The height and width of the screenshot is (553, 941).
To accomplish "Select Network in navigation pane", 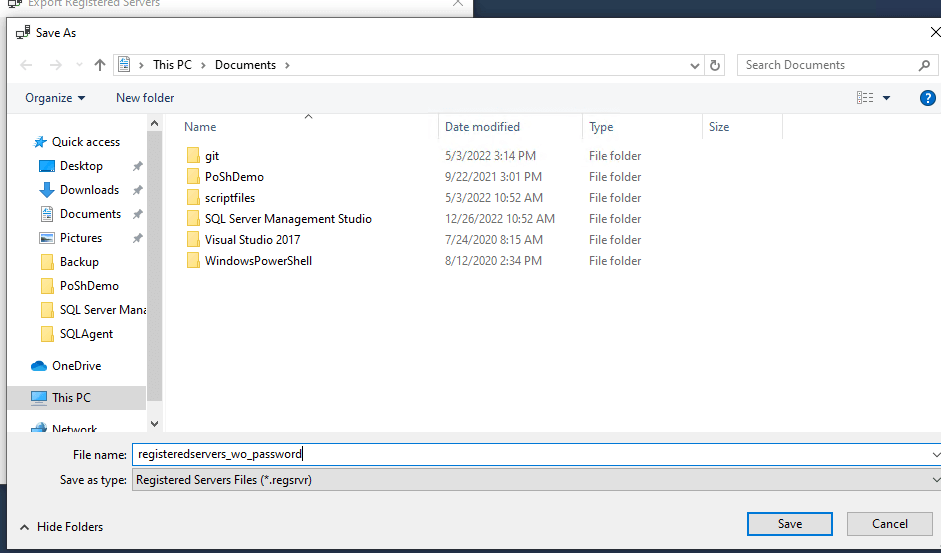I will (x=74, y=429).
